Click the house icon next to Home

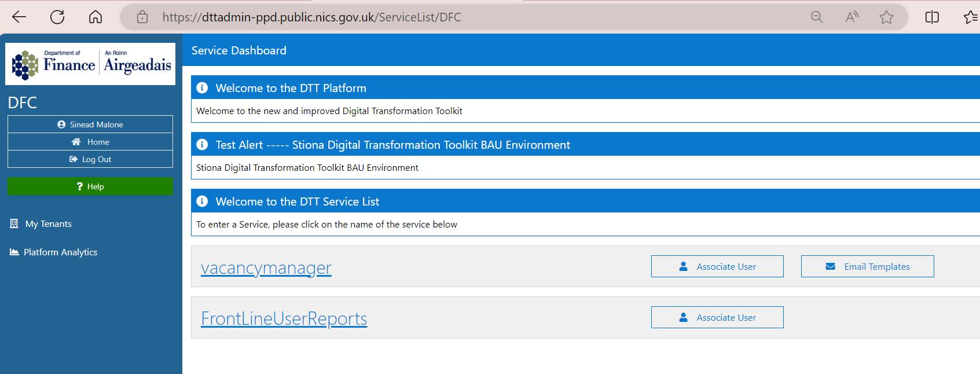pyautogui.click(x=76, y=142)
